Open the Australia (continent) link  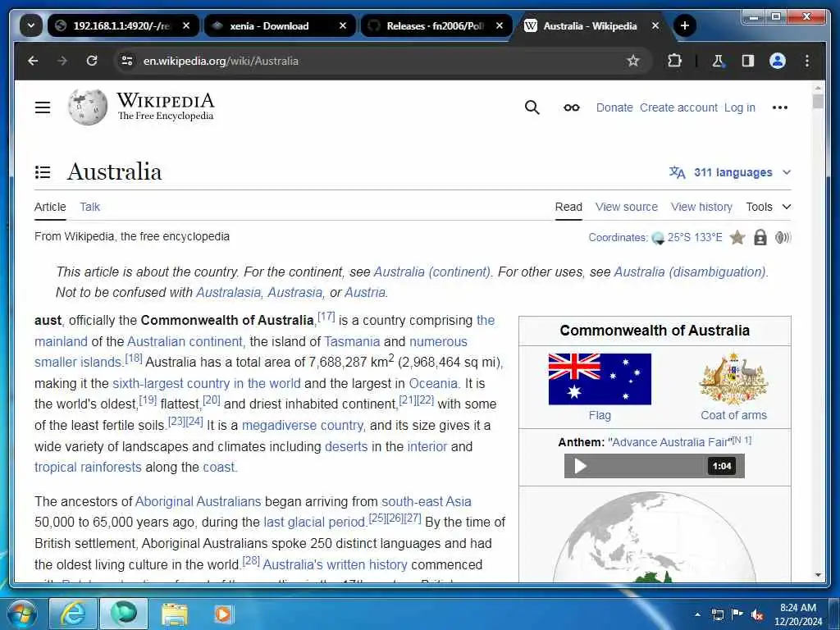click(x=432, y=272)
